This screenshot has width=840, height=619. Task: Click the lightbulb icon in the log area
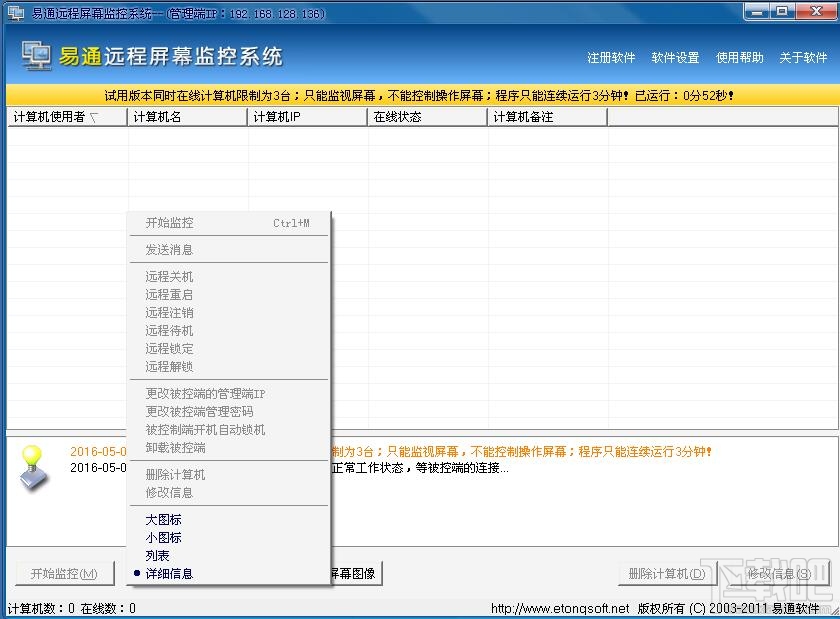pyautogui.click(x=31, y=468)
